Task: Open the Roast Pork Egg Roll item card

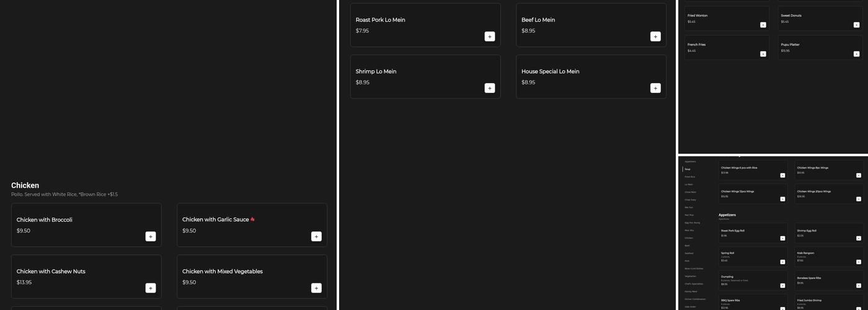Action: (753, 233)
